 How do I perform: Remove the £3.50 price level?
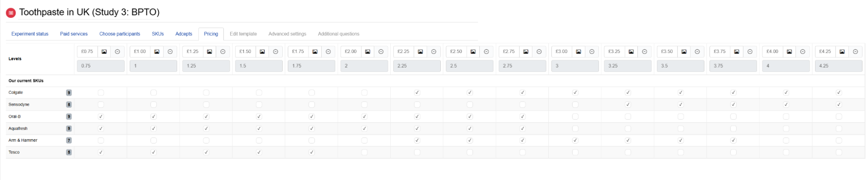[x=697, y=52]
